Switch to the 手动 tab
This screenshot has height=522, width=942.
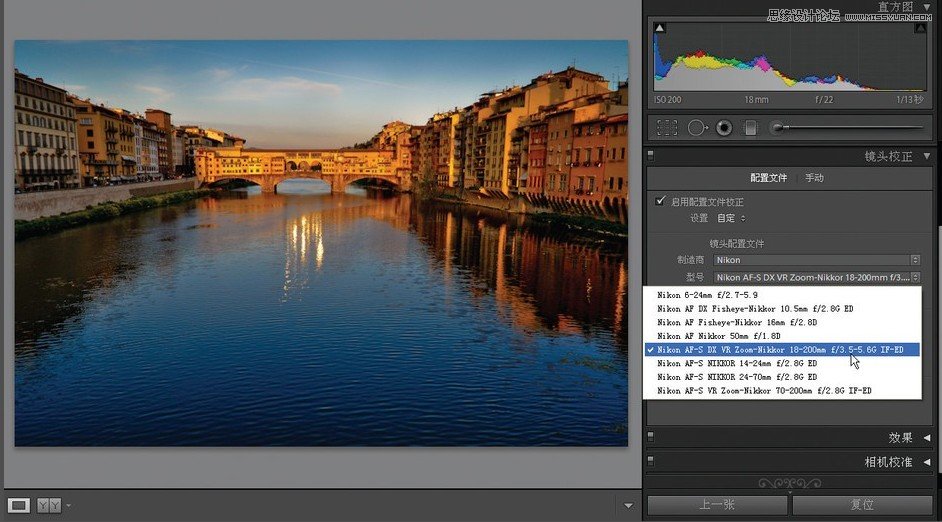(x=814, y=178)
